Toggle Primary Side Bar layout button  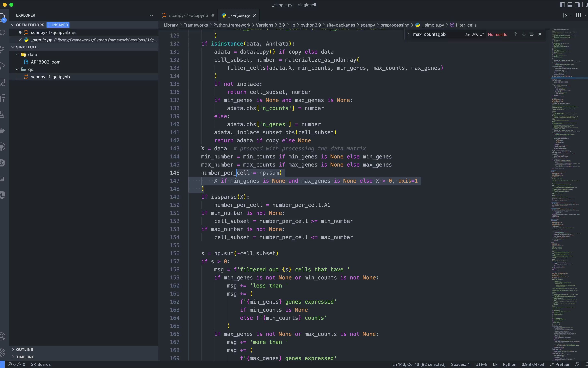tap(562, 5)
